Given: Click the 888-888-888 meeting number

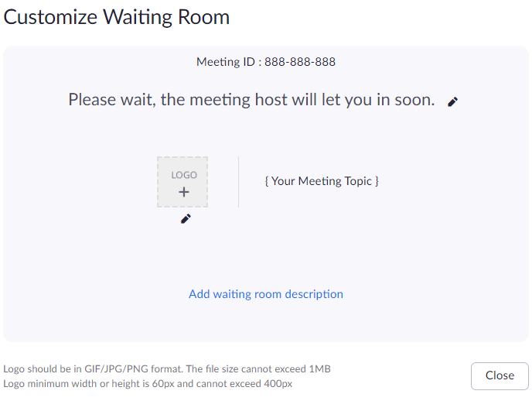Looking at the screenshot, I should tap(300, 62).
